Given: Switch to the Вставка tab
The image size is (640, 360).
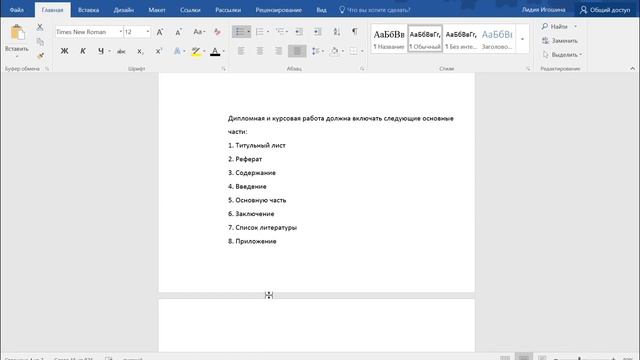Looking at the screenshot, I should coord(89,10).
